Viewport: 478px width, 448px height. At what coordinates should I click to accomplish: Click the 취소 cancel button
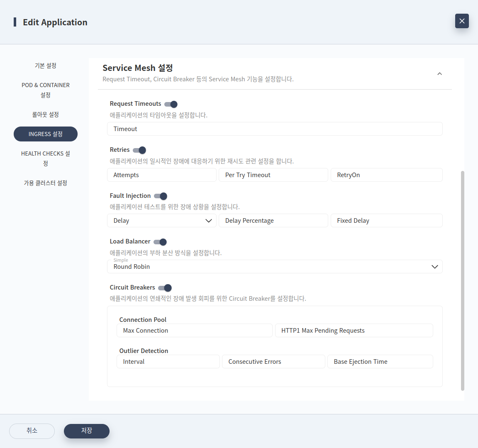(32, 431)
